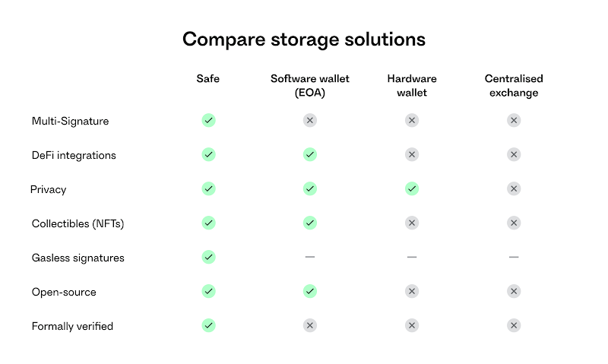
Task: Select the Safe column header
Action: tap(207, 79)
